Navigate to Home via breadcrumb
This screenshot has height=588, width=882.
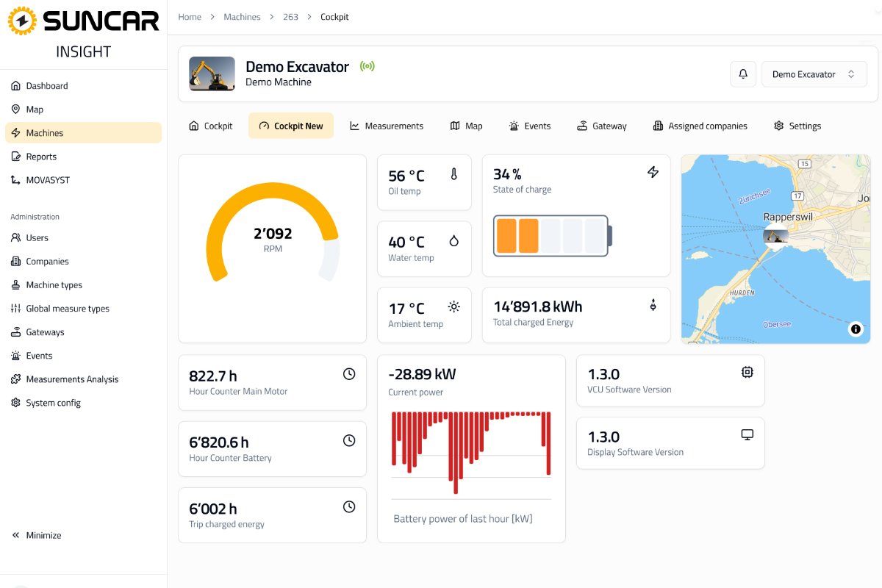tap(189, 16)
